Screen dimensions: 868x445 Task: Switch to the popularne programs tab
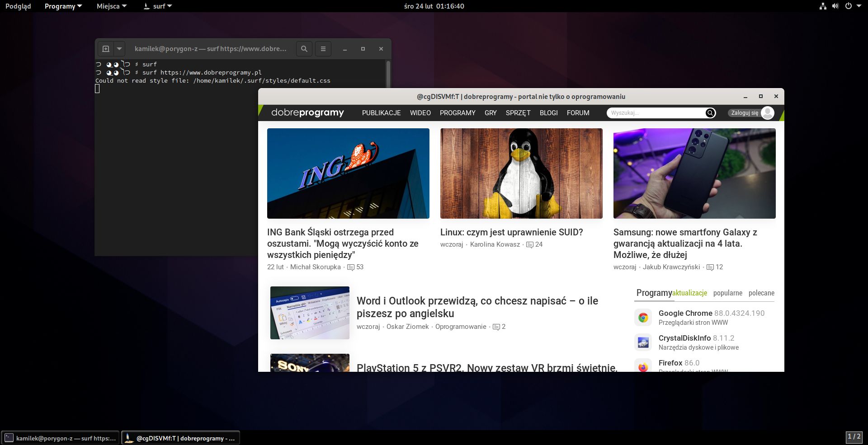coord(727,293)
